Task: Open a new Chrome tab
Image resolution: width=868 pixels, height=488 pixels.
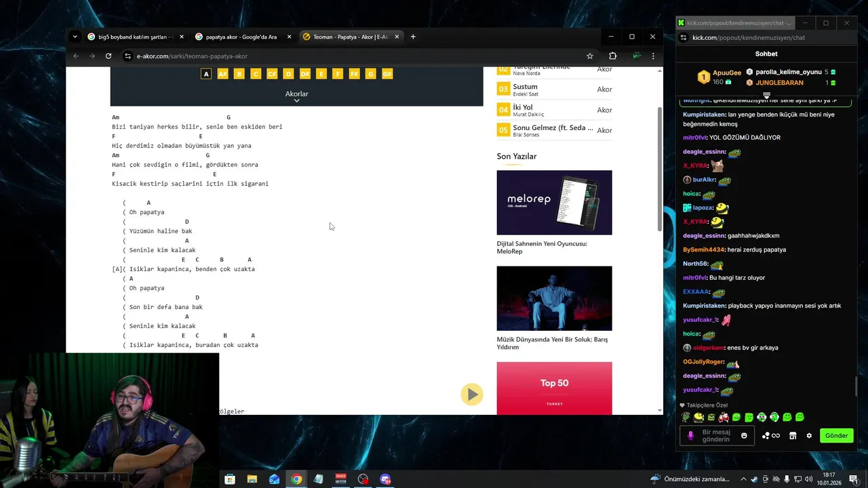Action: 413,37
